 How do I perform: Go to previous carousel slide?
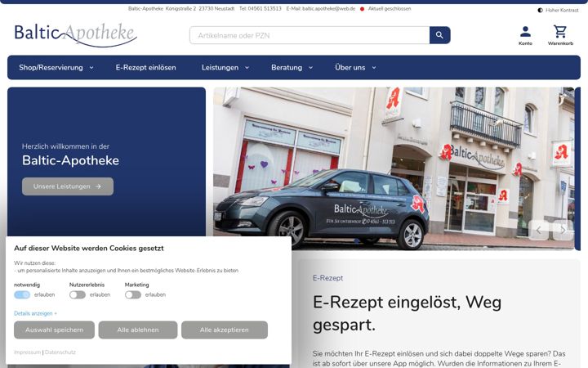(x=538, y=230)
